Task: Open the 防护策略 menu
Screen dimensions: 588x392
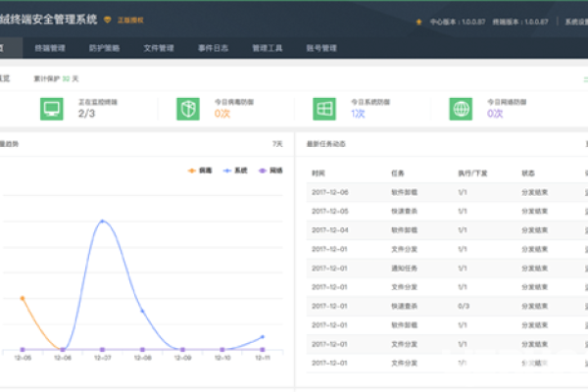Action: pos(104,48)
